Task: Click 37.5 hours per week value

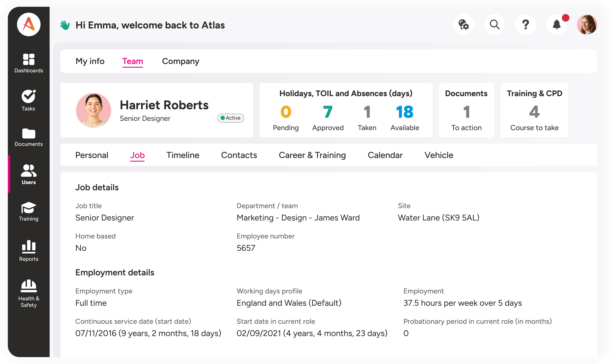Action: (x=463, y=303)
